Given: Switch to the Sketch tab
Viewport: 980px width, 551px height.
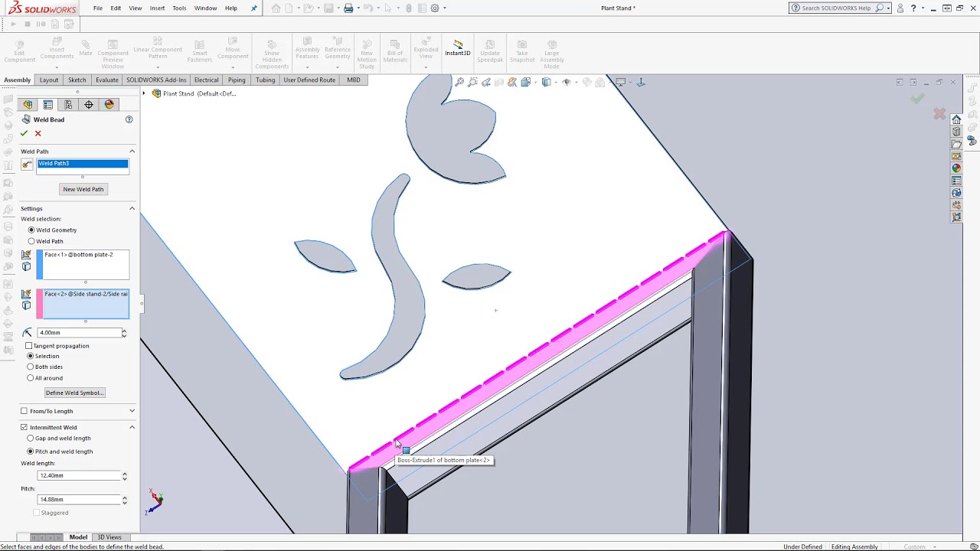Looking at the screenshot, I should (x=77, y=80).
